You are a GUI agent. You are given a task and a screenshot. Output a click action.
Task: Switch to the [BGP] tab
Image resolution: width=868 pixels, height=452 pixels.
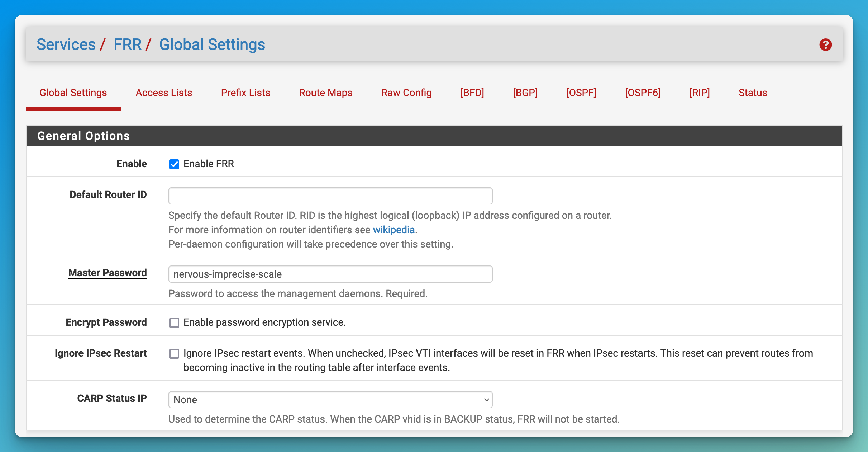[x=525, y=93]
